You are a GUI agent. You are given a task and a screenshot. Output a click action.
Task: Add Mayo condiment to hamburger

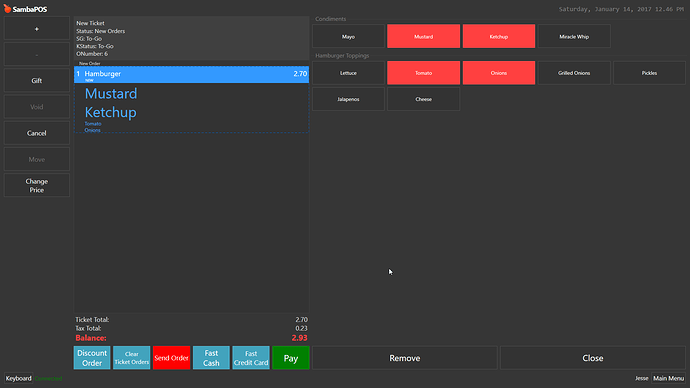[348, 37]
